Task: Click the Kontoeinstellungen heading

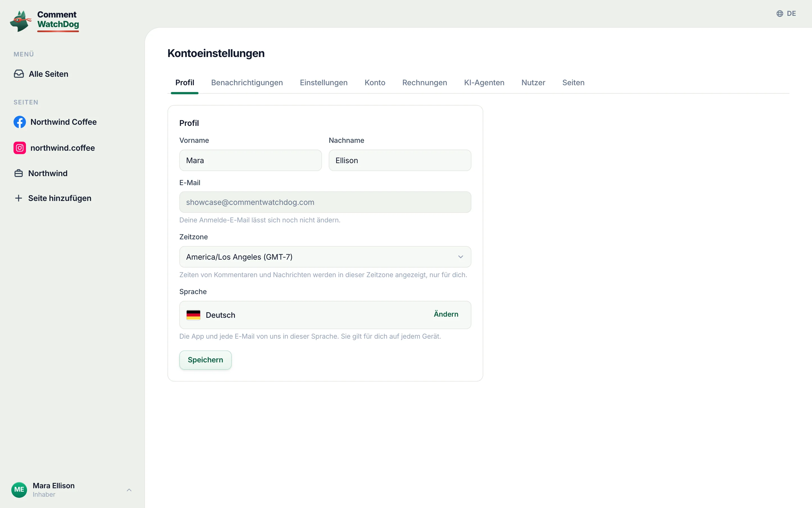Action: point(216,53)
